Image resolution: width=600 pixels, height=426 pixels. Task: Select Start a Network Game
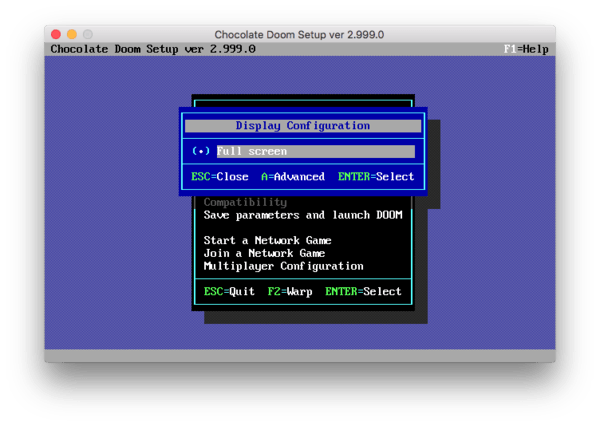(267, 240)
